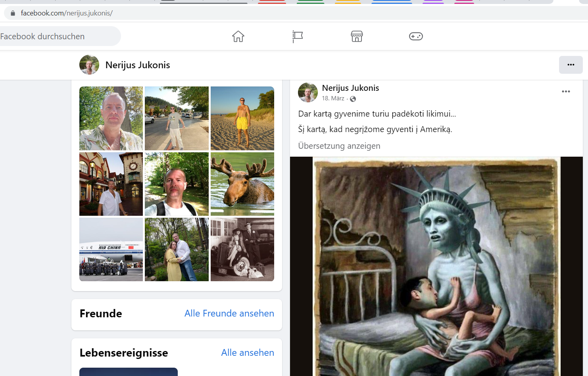The image size is (588, 376).
Task: Open the Air China airplane photo
Action: click(111, 249)
